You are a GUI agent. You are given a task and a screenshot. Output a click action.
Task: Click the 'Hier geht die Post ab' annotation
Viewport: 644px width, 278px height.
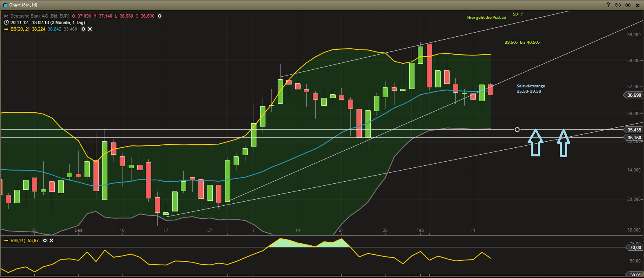[486, 18]
